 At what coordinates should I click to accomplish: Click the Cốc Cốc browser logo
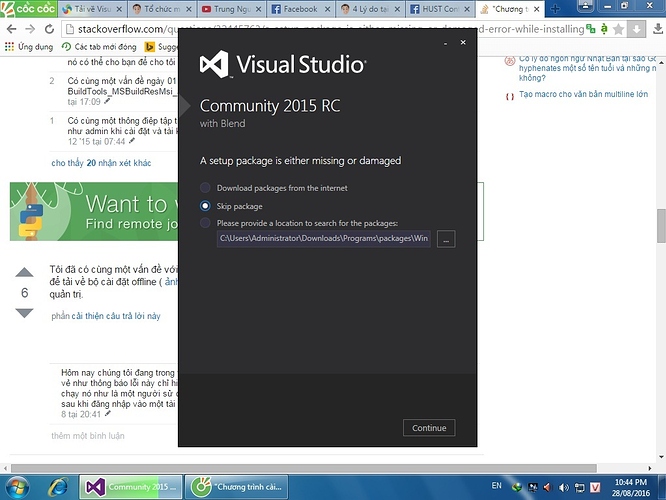(28, 8)
